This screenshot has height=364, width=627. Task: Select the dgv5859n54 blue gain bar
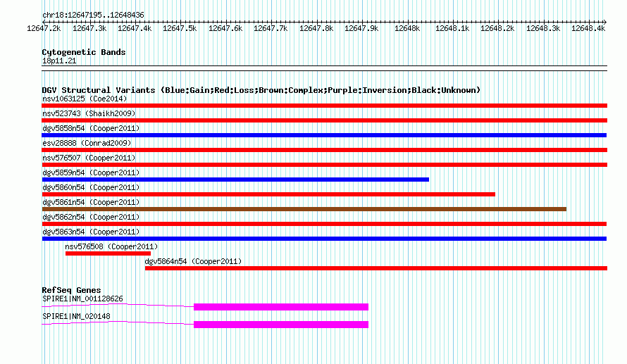[x=235, y=180]
